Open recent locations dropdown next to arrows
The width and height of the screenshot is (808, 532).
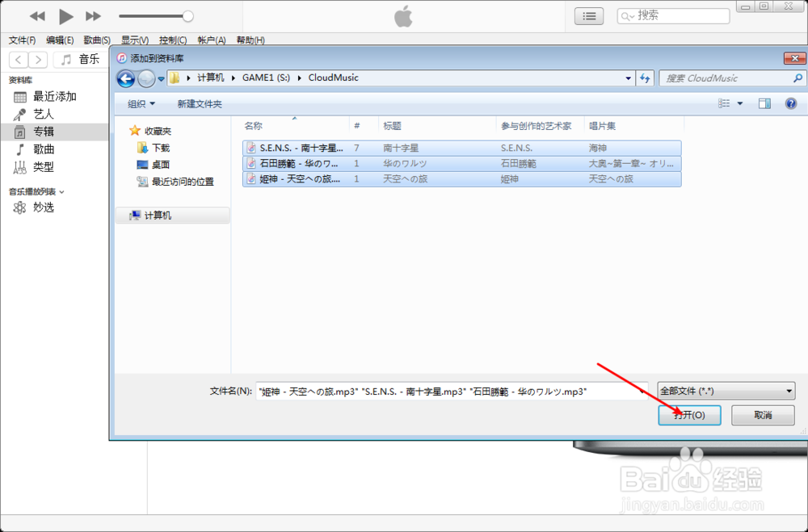pyautogui.click(x=161, y=79)
